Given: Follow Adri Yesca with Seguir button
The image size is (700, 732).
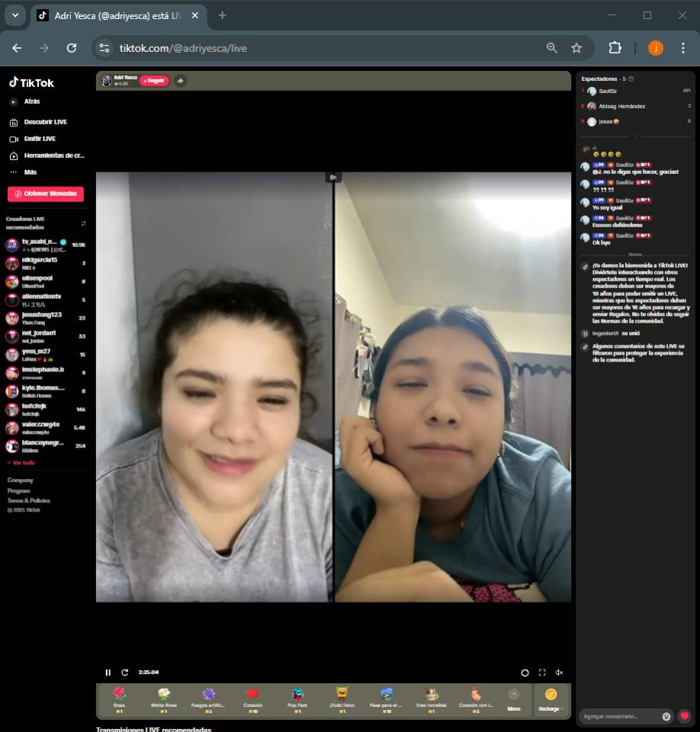Looking at the screenshot, I should tap(154, 81).
